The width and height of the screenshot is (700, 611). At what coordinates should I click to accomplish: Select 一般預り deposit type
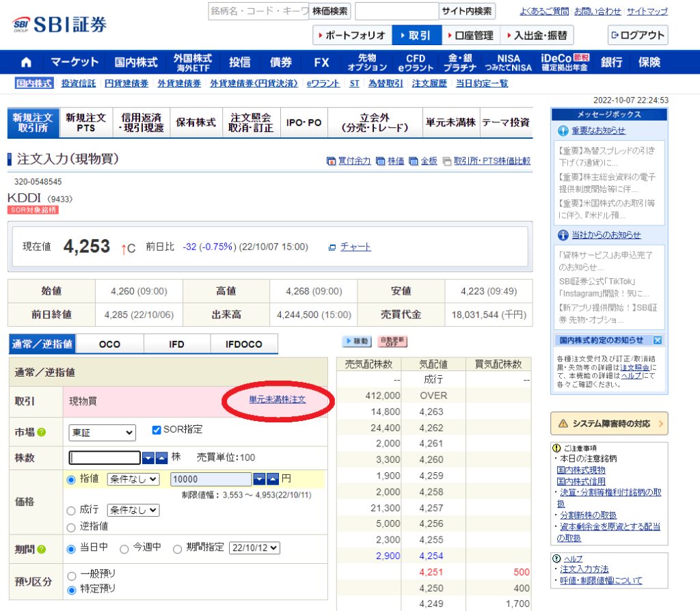tap(71, 575)
